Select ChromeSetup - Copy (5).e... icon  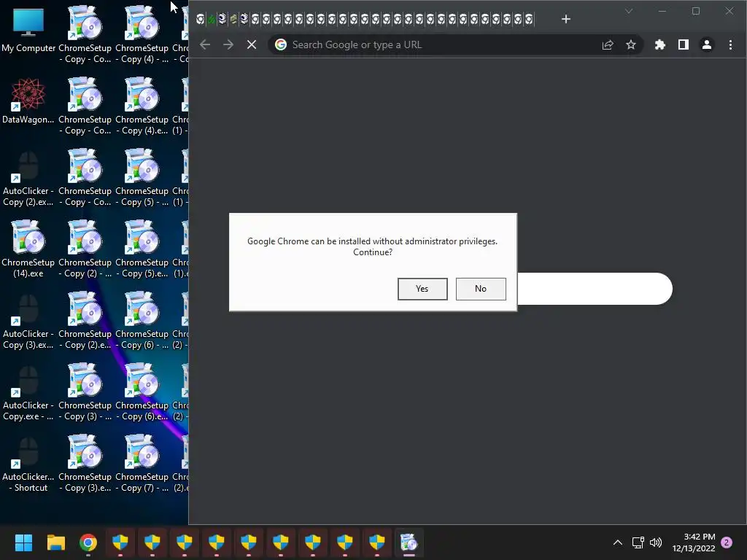tap(142, 250)
